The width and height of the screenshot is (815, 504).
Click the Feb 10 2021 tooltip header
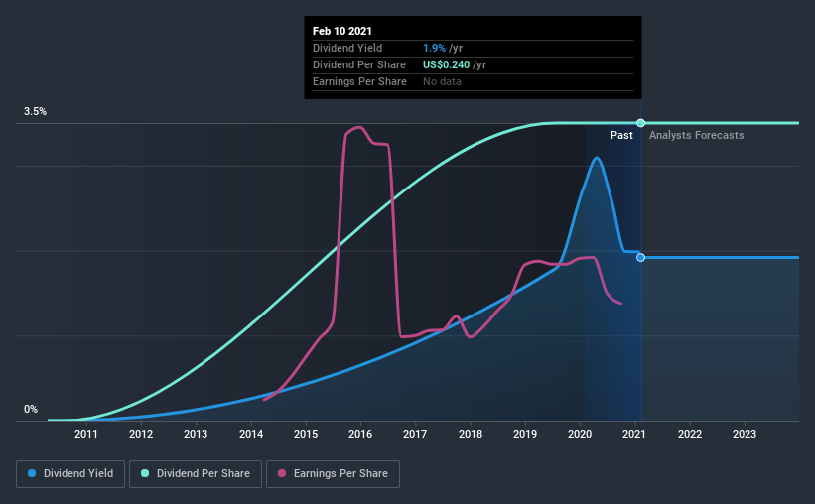[x=342, y=31]
